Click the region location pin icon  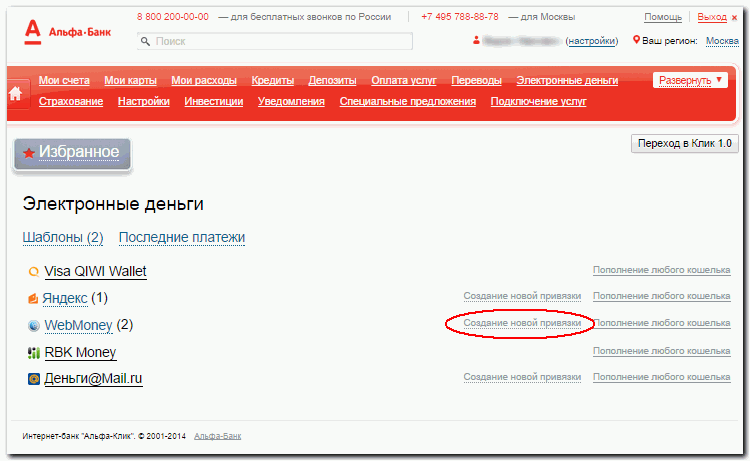click(636, 40)
